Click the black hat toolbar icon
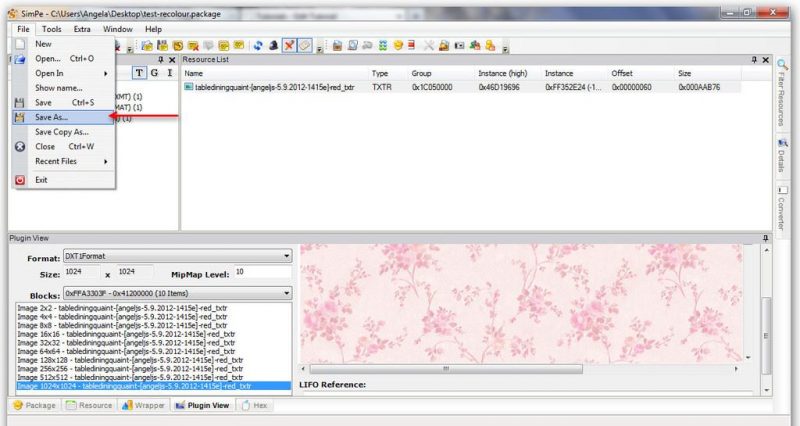Viewport: 800px width, 426px height. [x=273, y=46]
